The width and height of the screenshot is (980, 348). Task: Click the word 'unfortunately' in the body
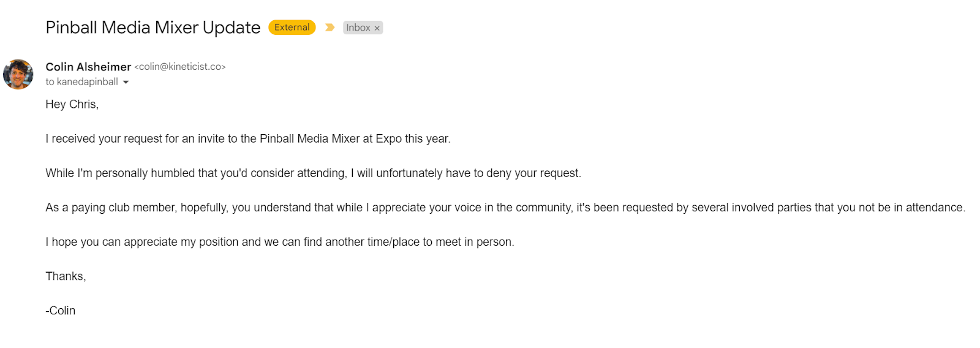409,173
